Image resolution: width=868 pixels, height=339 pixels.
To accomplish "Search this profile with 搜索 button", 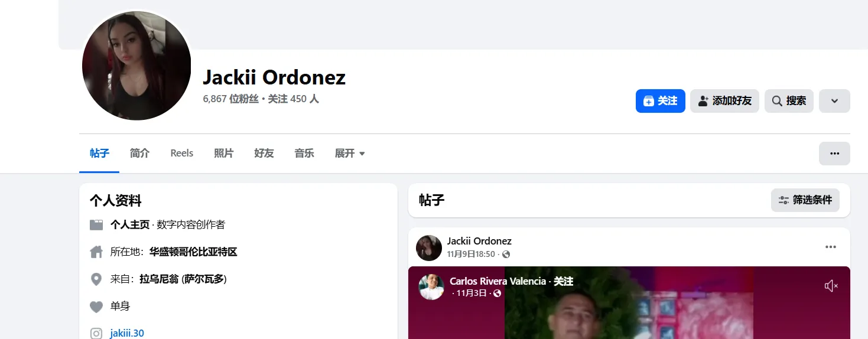I will click(789, 101).
